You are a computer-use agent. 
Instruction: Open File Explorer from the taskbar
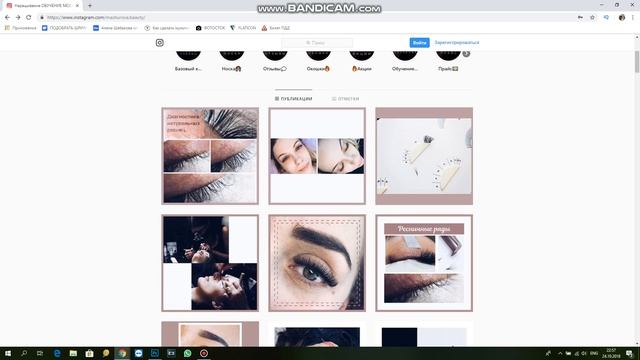pos(73,353)
